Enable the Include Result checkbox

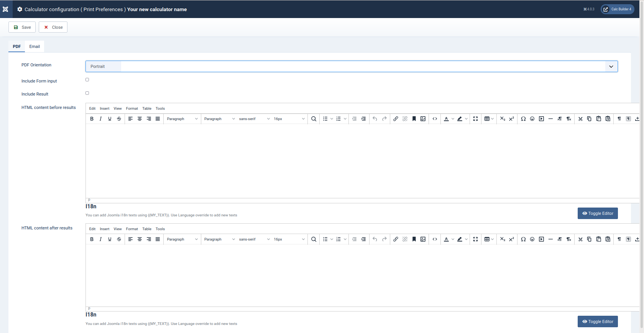click(x=87, y=93)
